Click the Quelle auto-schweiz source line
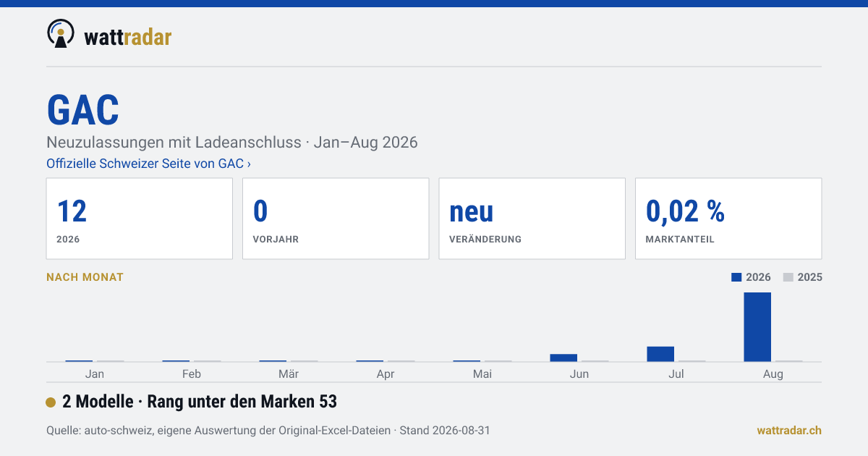 click(x=268, y=431)
